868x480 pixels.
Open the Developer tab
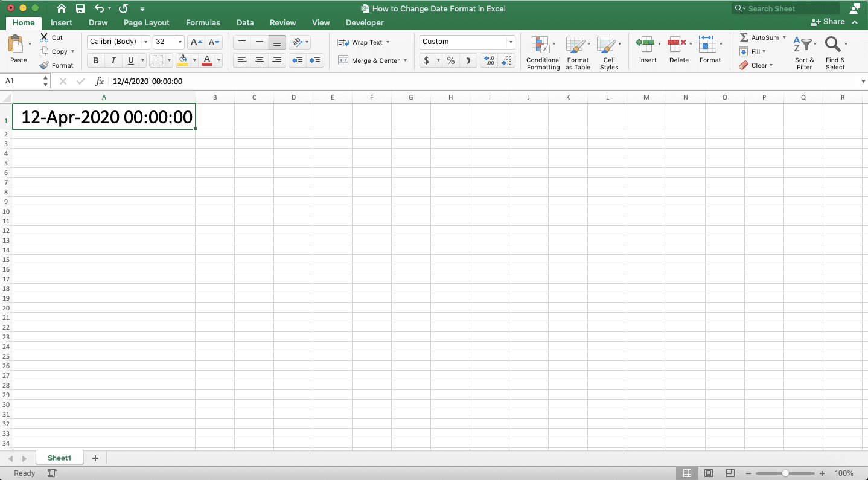pyautogui.click(x=365, y=22)
